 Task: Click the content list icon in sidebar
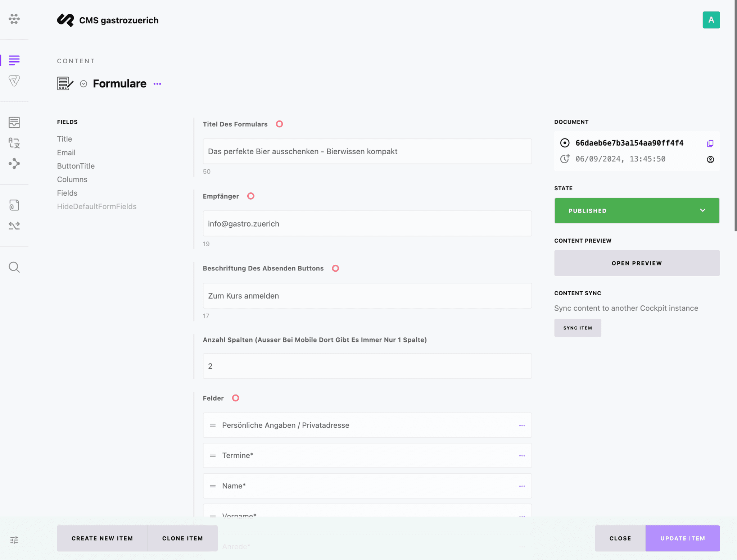coord(14,59)
